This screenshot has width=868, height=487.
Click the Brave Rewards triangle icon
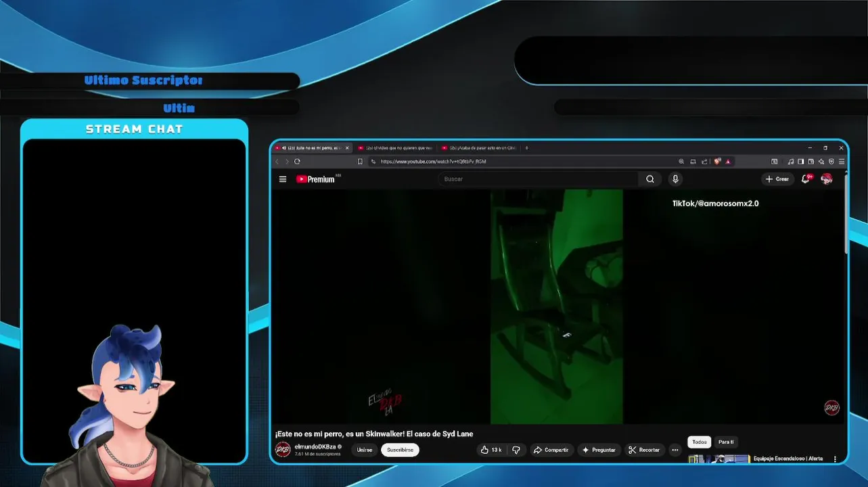(728, 162)
